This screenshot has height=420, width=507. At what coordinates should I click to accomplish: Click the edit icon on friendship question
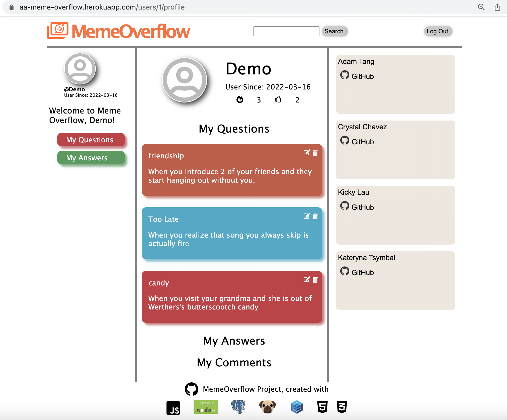(306, 153)
